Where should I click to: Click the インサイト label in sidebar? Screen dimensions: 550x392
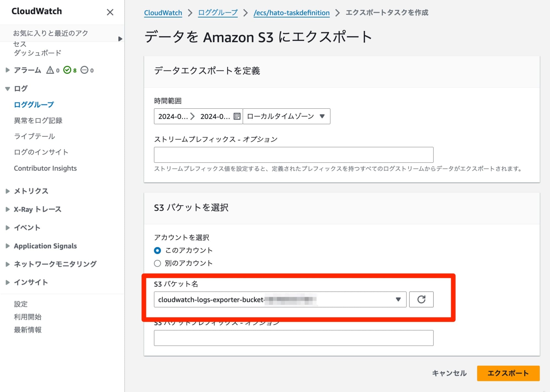click(31, 282)
